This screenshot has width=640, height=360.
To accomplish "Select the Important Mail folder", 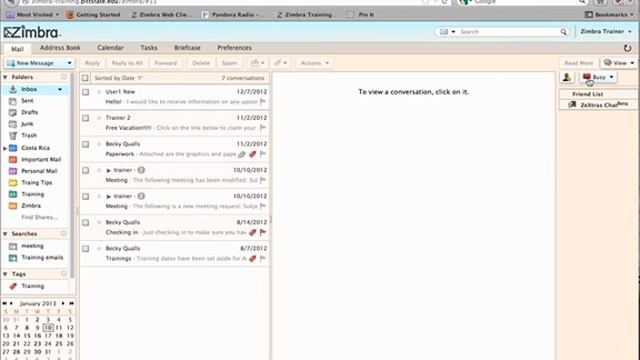I will [41, 159].
